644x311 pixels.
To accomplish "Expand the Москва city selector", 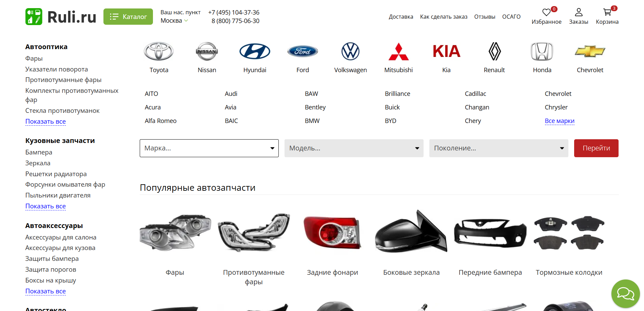I will click(174, 21).
